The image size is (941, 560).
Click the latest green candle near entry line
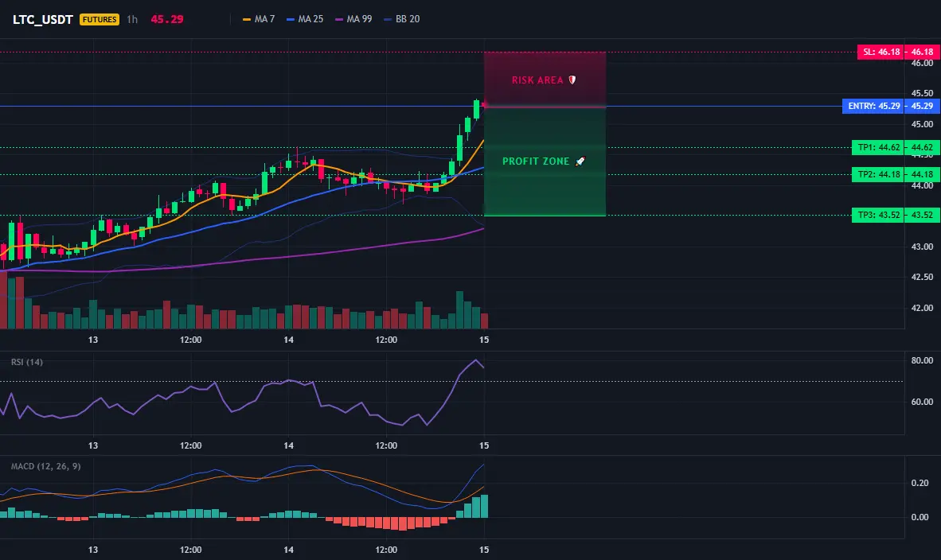click(x=477, y=110)
